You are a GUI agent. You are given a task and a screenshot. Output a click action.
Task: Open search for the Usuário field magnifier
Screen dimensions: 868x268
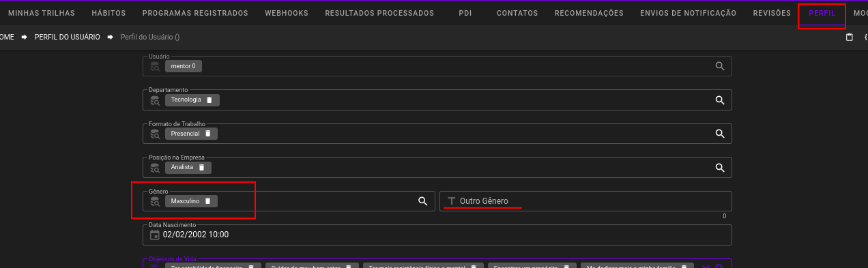click(x=719, y=66)
